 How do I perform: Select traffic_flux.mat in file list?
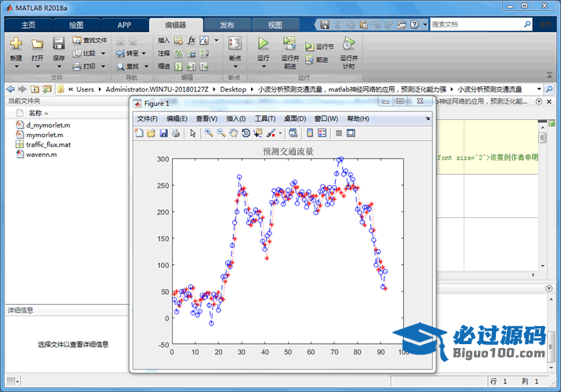click(49, 144)
